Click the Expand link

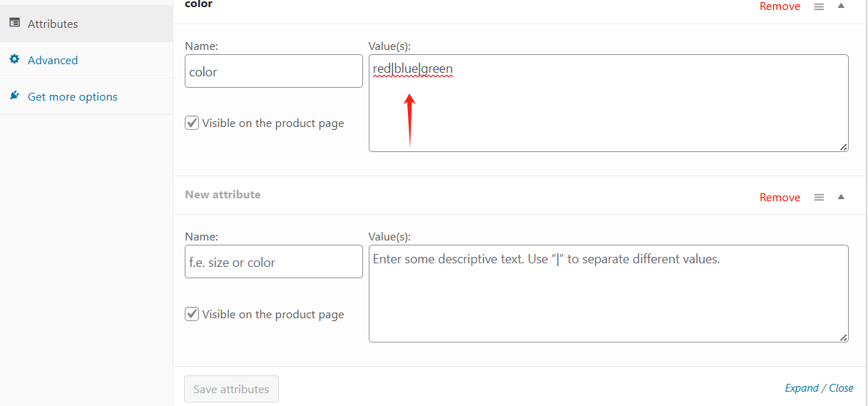801,388
